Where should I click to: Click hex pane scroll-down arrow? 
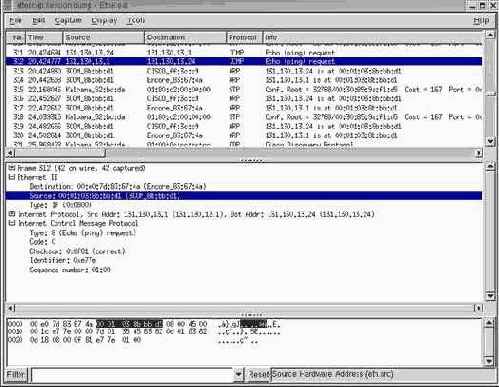tap(489, 361)
